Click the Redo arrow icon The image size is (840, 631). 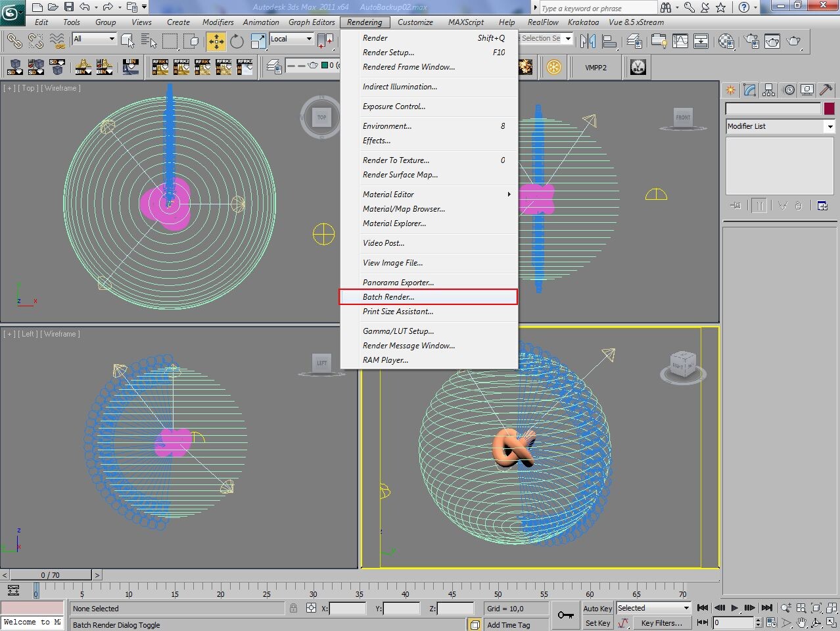[x=108, y=7]
